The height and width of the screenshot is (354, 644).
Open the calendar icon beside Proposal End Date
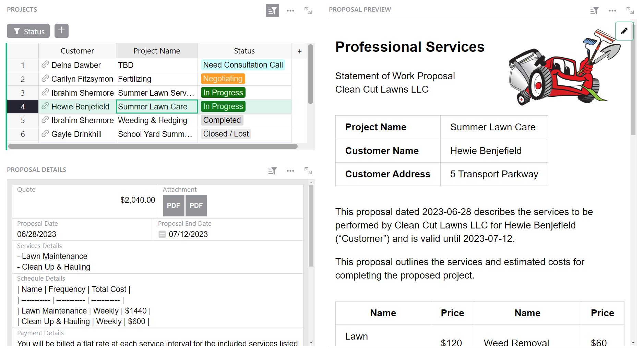click(162, 234)
